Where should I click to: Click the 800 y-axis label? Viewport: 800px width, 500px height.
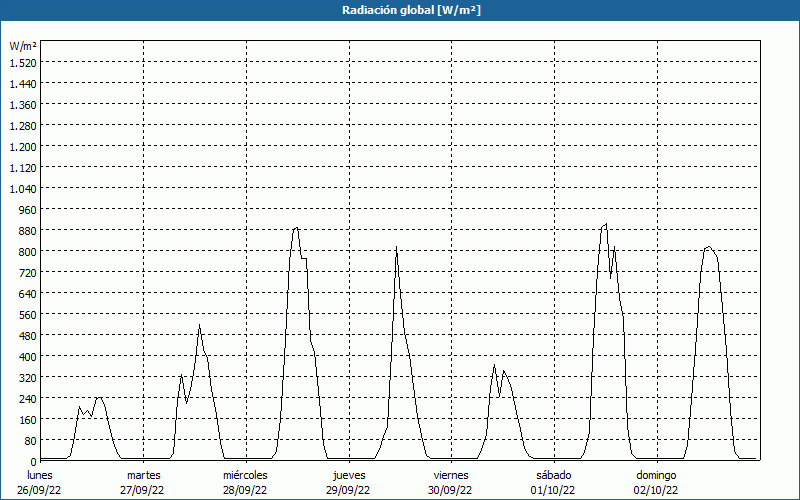[x=28, y=252]
